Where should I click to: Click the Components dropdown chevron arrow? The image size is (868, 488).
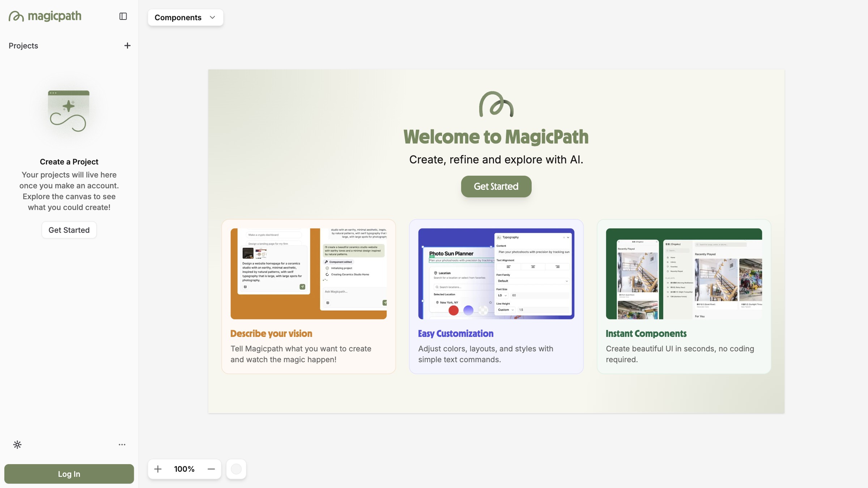(212, 17)
